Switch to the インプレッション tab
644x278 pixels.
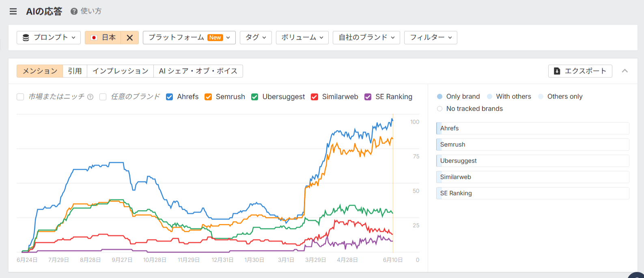pyautogui.click(x=121, y=71)
